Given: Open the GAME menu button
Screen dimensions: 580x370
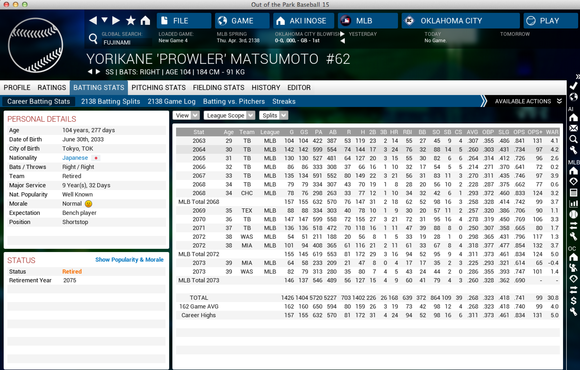Looking at the screenshot, I should [242, 21].
